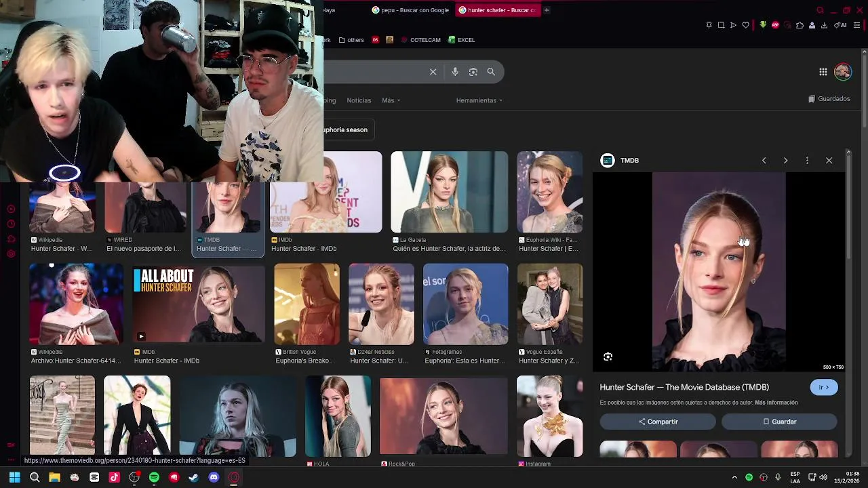Close the TMDB image preview panel
Screen dimensions: 868x488
click(x=829, y=161)
